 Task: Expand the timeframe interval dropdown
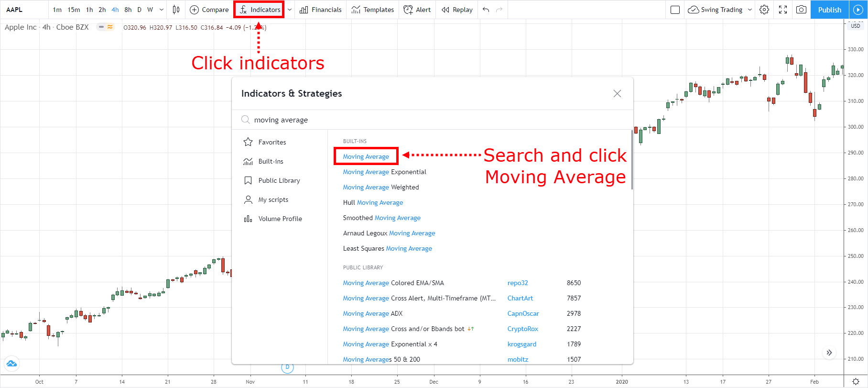(x=162, y=10)
